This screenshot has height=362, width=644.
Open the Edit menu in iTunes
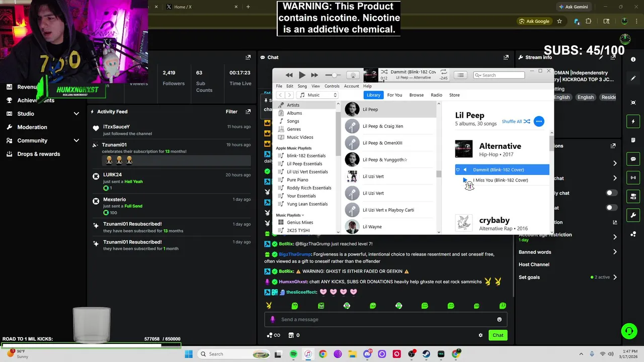290,86
